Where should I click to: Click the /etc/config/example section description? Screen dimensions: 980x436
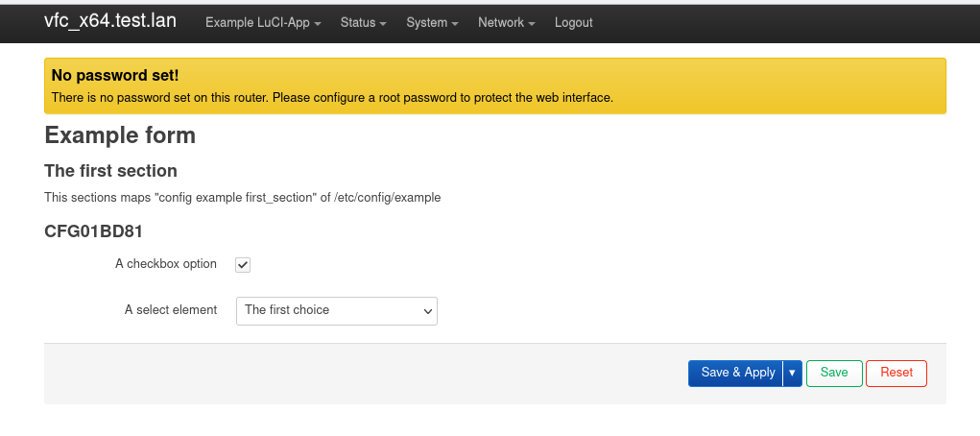(243, 198)
